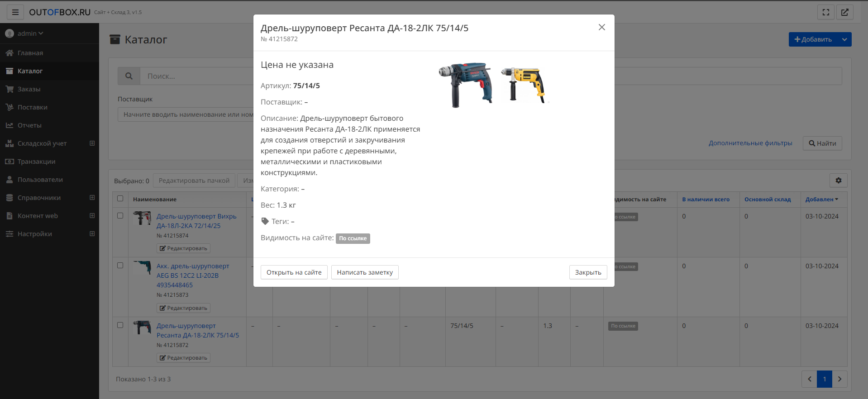The image size is (868, 399).
Task: Click Открыть на сайте button
Action: tap(294, 272)
